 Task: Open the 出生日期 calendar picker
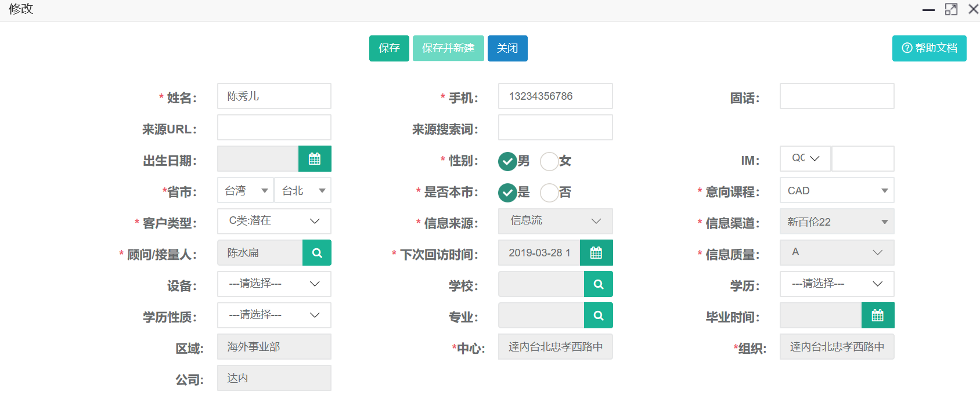pos(315,159)
